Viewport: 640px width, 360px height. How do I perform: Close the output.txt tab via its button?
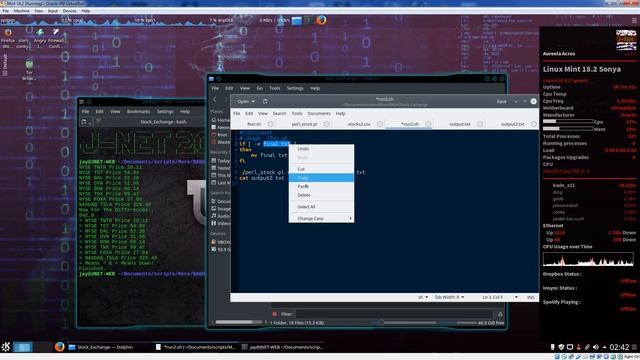point(480,124)
